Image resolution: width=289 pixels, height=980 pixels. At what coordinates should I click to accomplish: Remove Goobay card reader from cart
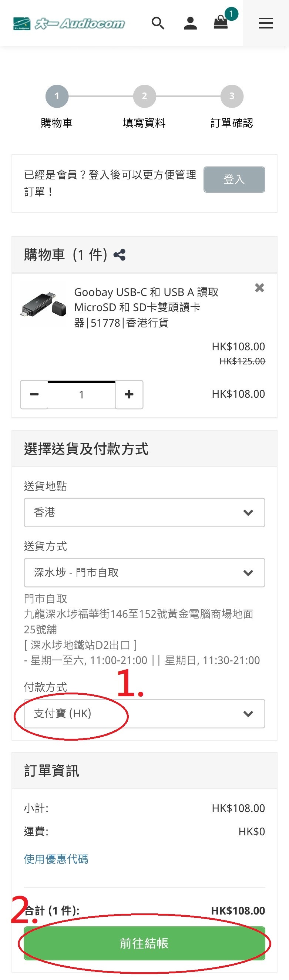click(x=259, y=288)
